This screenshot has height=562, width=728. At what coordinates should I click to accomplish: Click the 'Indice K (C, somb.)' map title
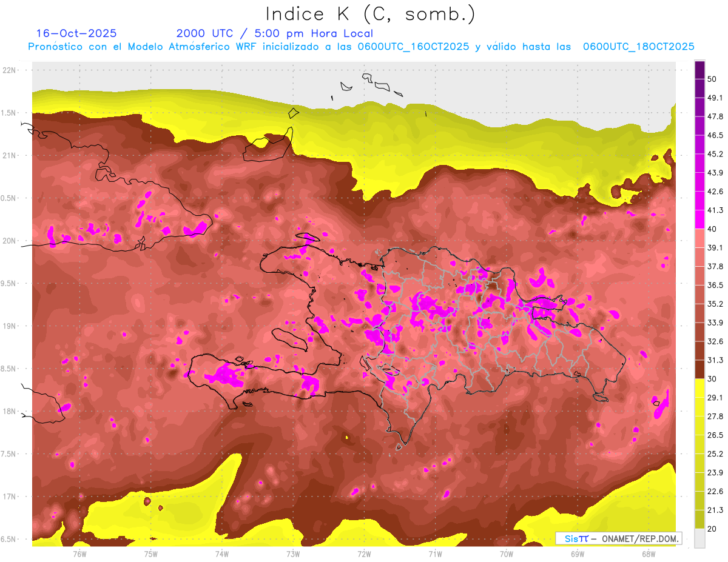[371, 15]
